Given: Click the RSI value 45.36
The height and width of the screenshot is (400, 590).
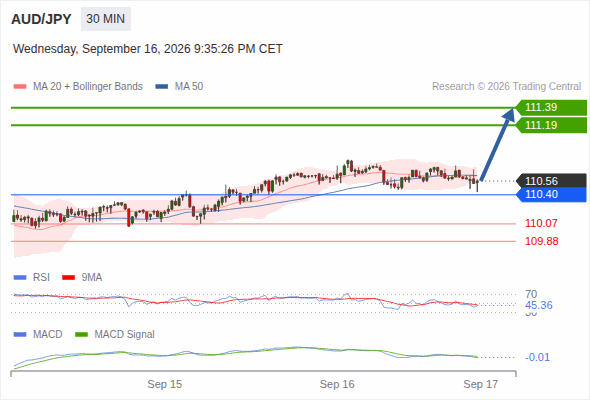Looking at the screenshot, I should [x=539, y=305].
